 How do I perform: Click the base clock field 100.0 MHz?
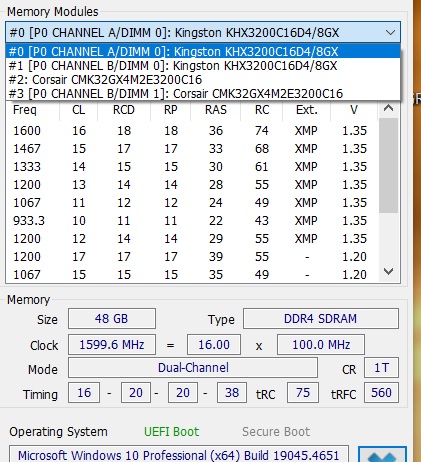321,345
